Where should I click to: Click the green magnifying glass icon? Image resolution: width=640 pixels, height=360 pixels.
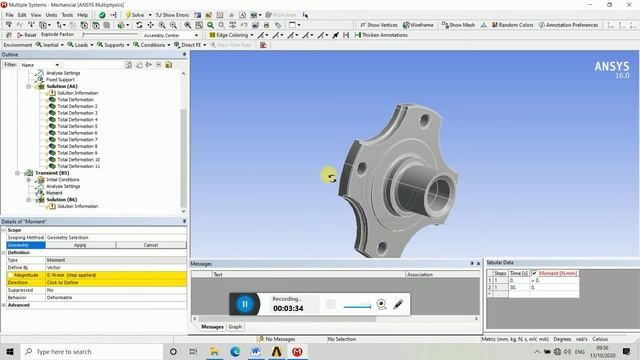(x=210, y=25)
